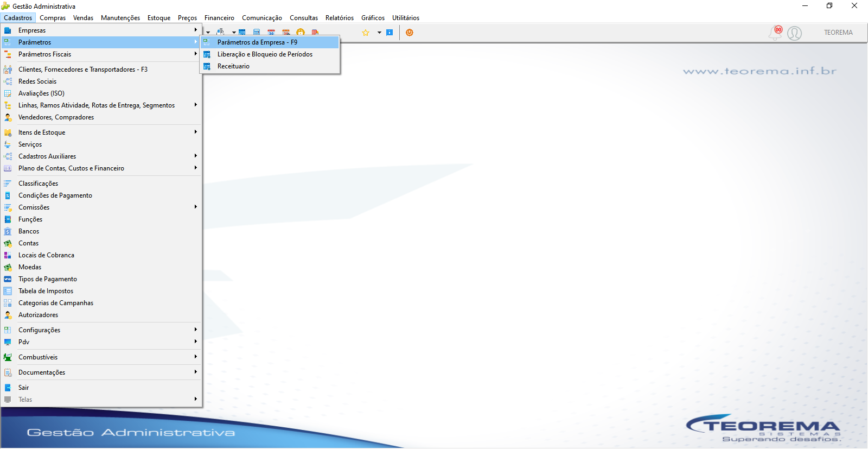Select Parâmetros da Empresa - F9

(270, 42)
